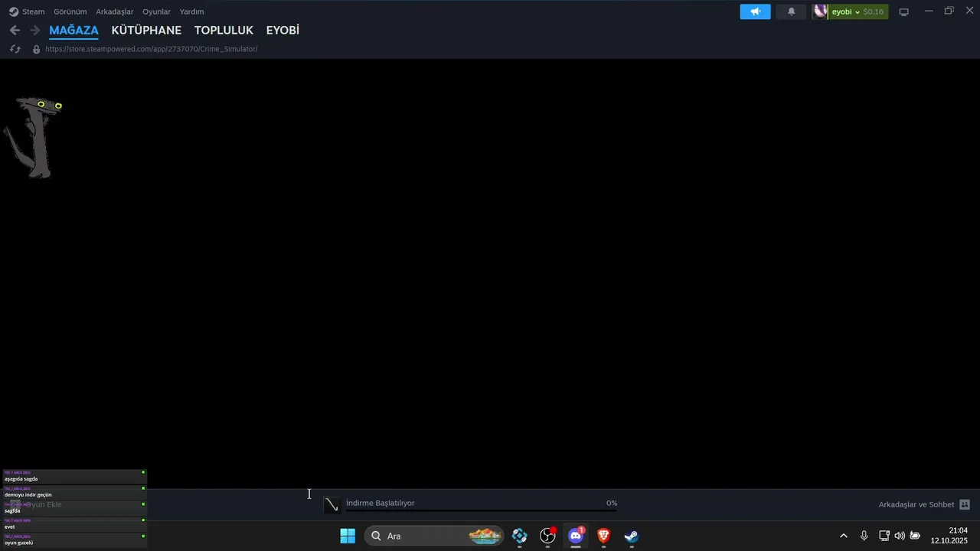
Task: Go back with the back arrow
Action: coord(15,31)
